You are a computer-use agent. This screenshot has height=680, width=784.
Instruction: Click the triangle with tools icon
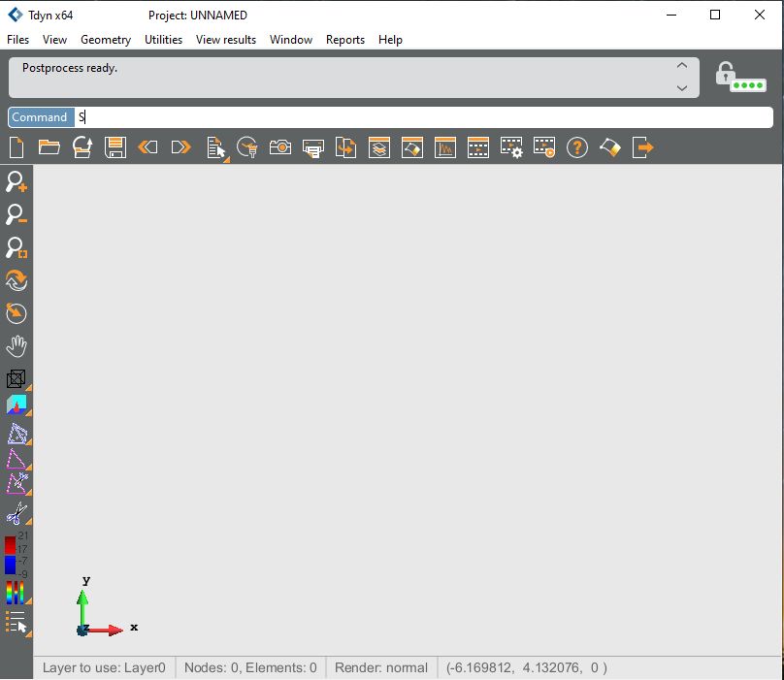click(x=17, y=483)
